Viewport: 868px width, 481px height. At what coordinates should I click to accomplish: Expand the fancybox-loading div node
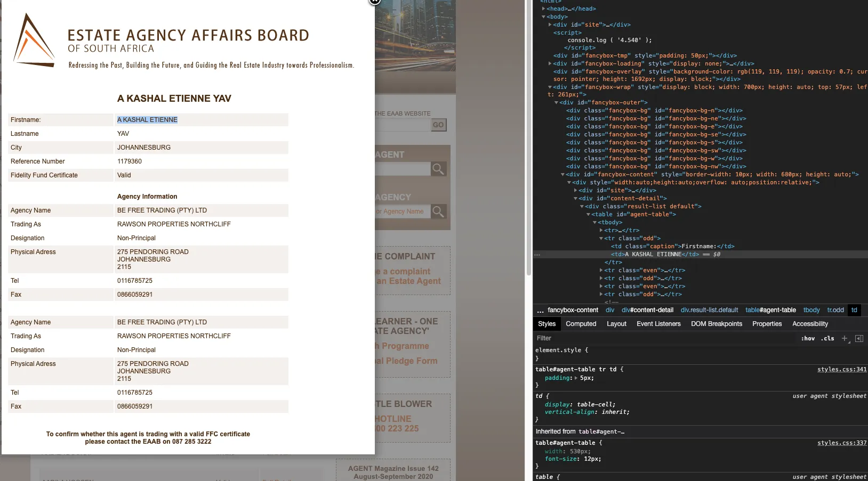pos(550,63)
